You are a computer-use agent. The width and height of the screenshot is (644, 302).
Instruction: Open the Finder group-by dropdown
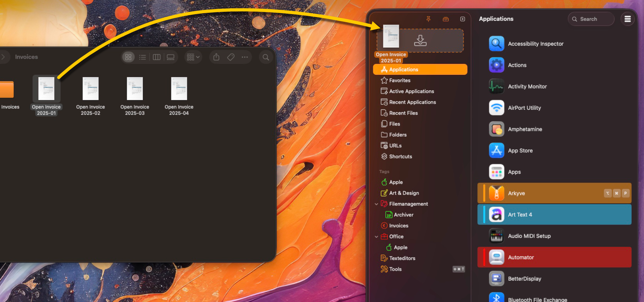point(193,57)
